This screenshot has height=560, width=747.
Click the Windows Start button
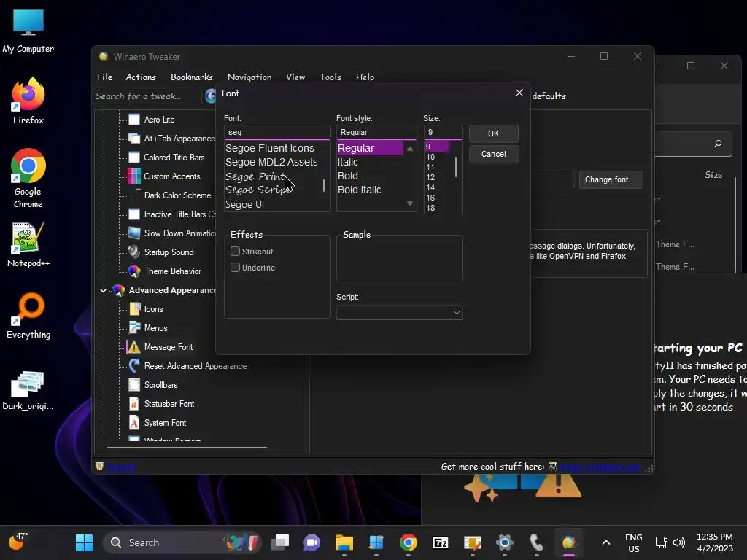pyautogui.click(x=85, y=542)
